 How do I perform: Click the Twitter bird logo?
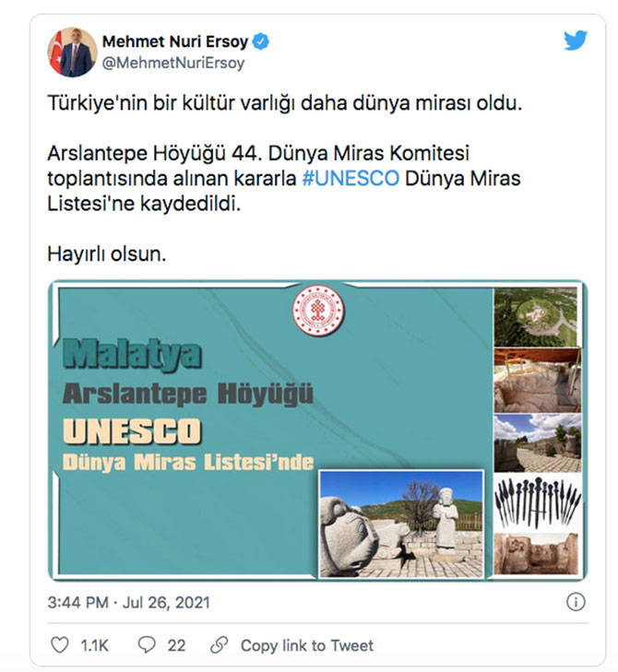click(576, 41)
